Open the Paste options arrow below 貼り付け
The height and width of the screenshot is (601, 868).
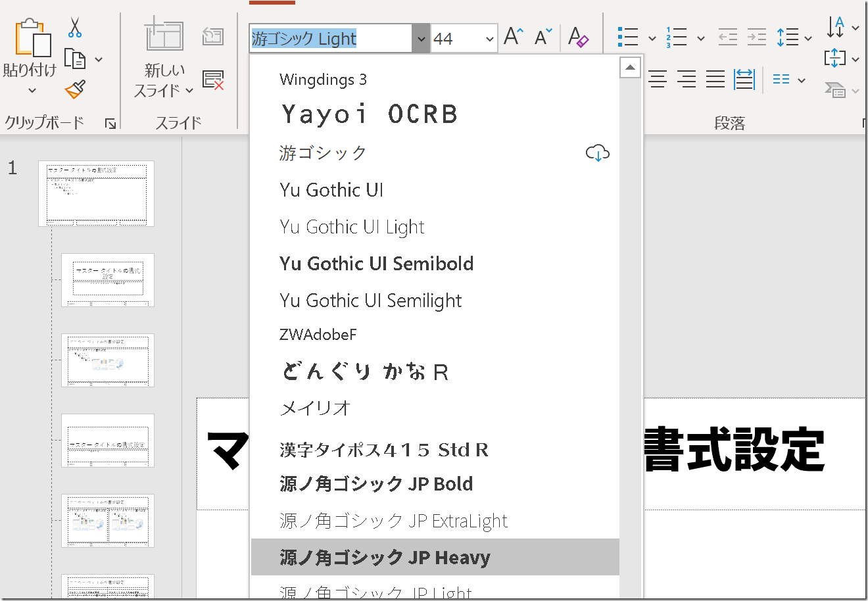[32, 91]
